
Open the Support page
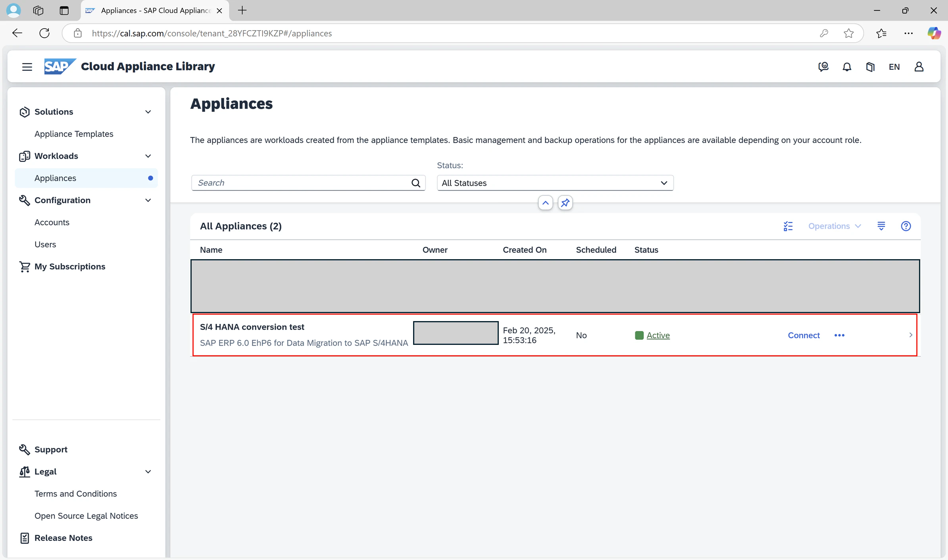[x=51, y=450]
